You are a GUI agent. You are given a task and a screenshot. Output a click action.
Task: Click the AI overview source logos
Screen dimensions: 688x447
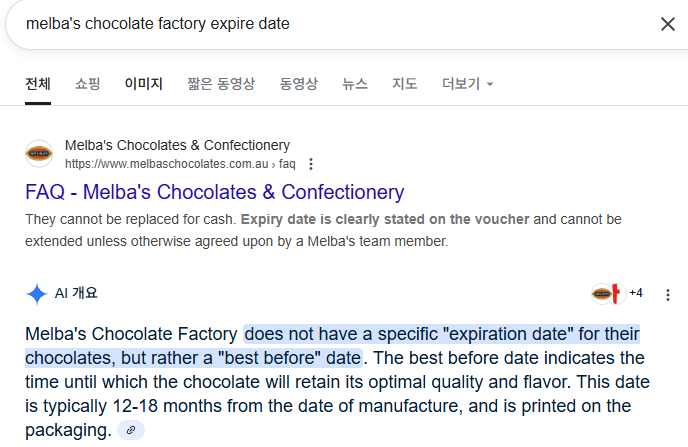point(608,293)
